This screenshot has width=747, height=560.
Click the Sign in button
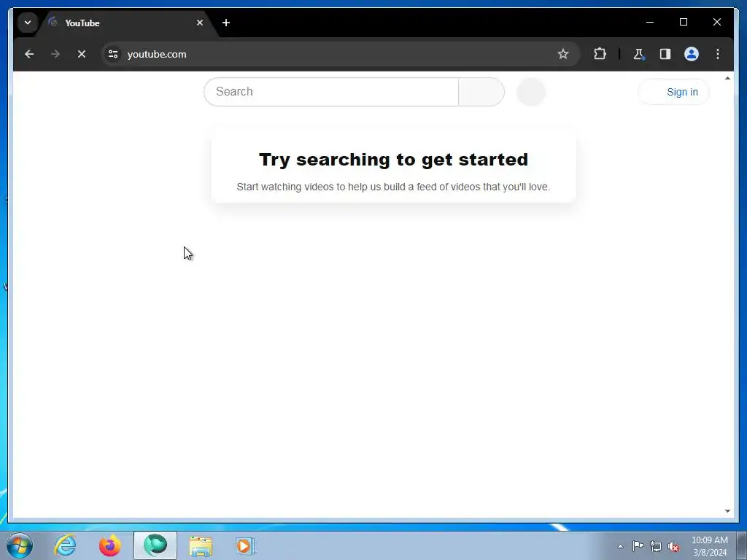[x=673, y=92]
